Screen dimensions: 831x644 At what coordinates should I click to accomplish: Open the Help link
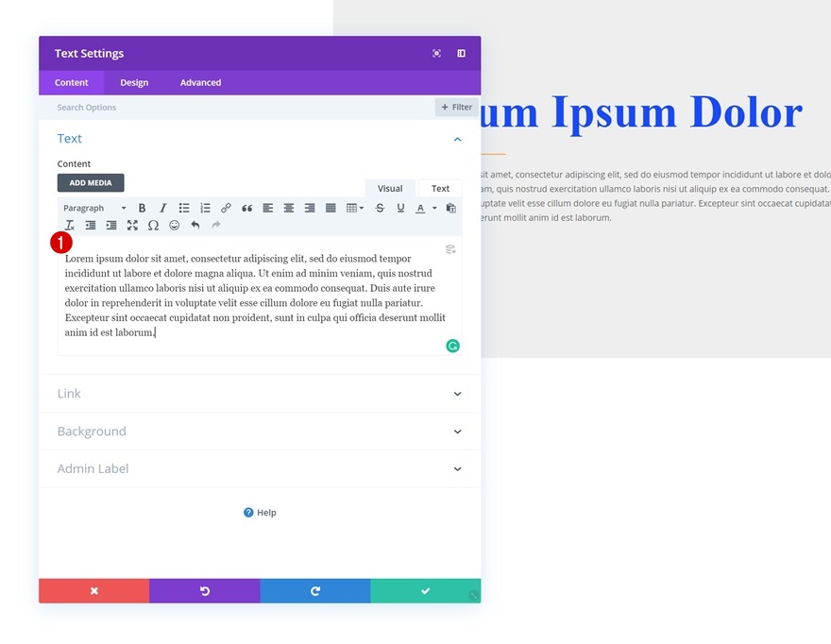[260, 513]
